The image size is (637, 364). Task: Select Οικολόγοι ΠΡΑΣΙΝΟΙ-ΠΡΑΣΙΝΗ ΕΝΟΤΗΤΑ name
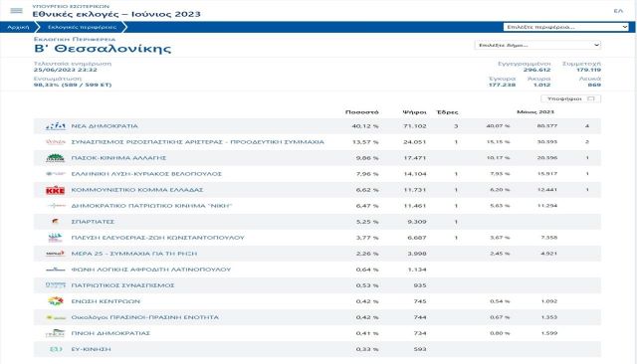point(144,317)
